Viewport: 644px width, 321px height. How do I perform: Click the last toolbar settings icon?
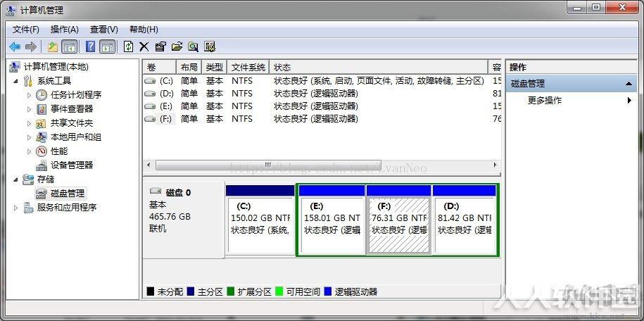pyautogui.click(x=210, y=46)
